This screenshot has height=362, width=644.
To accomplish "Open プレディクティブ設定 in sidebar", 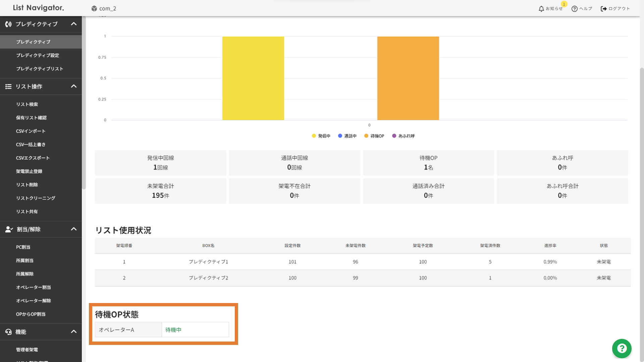I will (38, 55).
